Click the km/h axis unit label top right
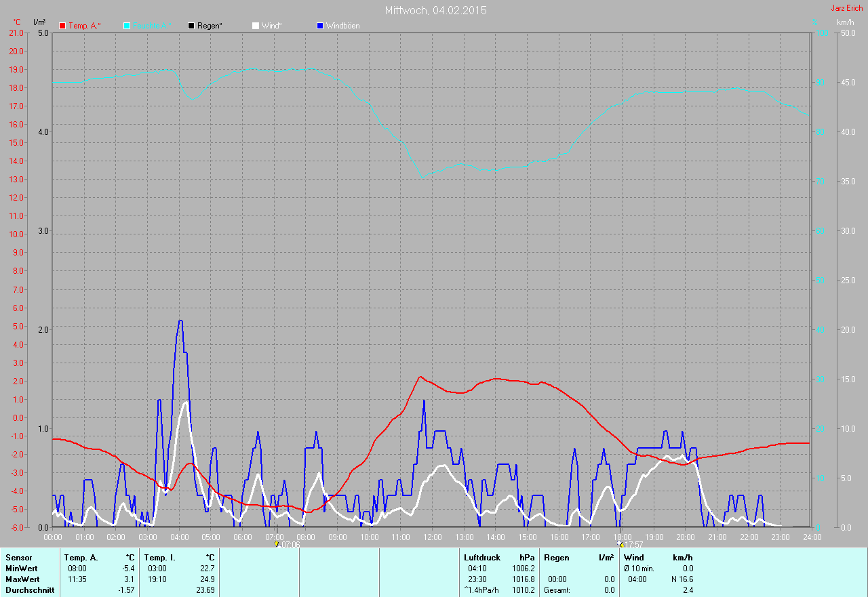 click(845, 22)
